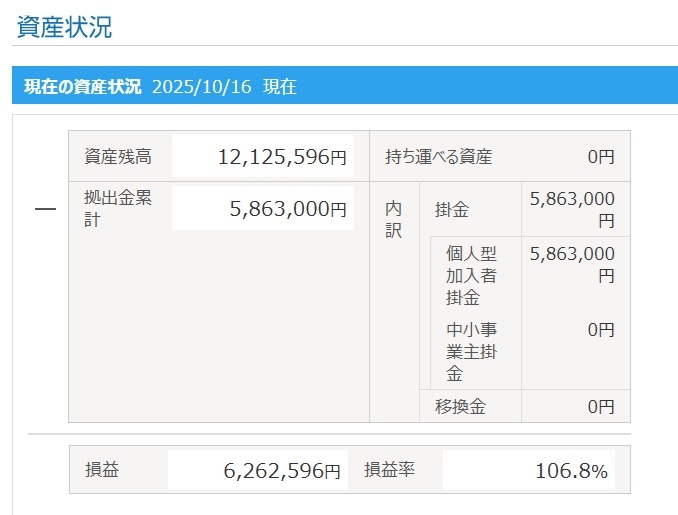Select the 個人型加入者掛金 label
678x515 pixels.
471,276
